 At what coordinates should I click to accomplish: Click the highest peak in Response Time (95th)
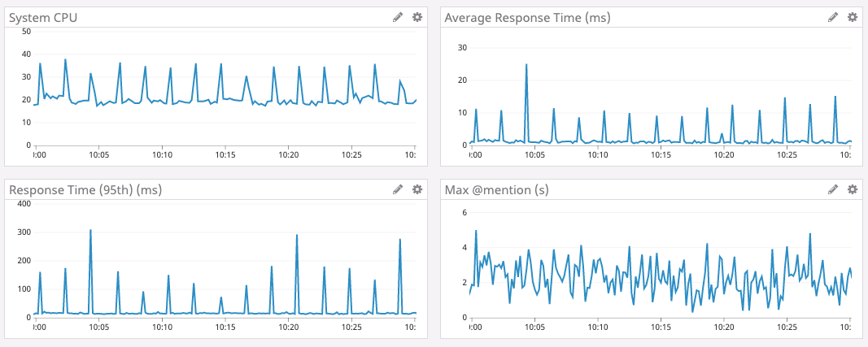90,231
